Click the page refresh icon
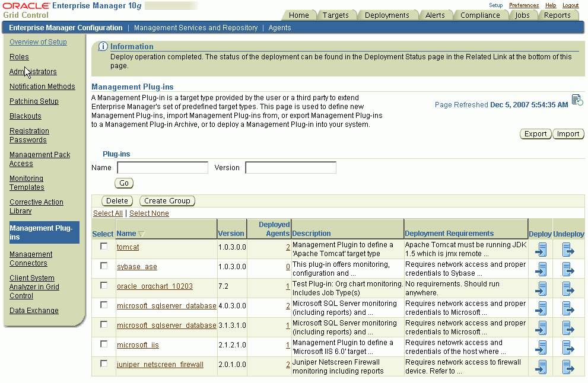Viewport: 588px width, 383px height. coord(577,100)
